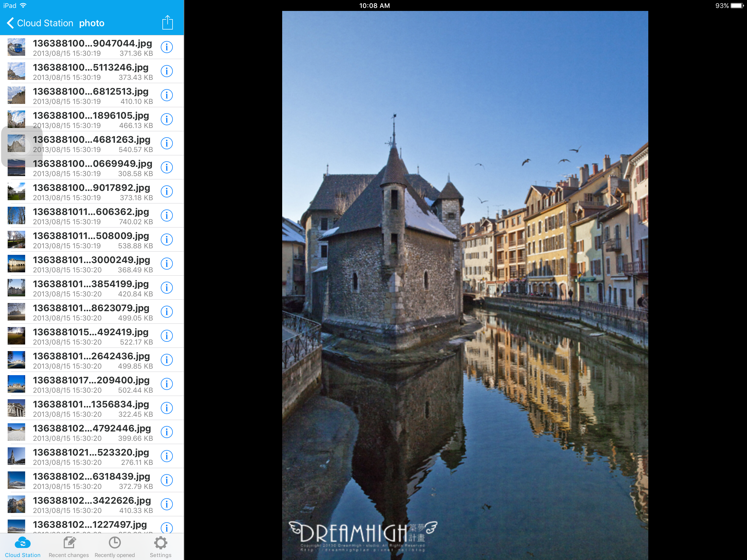Viewport: 747px width, 560px height.
Task: Switch to Recent changes tab
Action: click(x=69, y=547)
